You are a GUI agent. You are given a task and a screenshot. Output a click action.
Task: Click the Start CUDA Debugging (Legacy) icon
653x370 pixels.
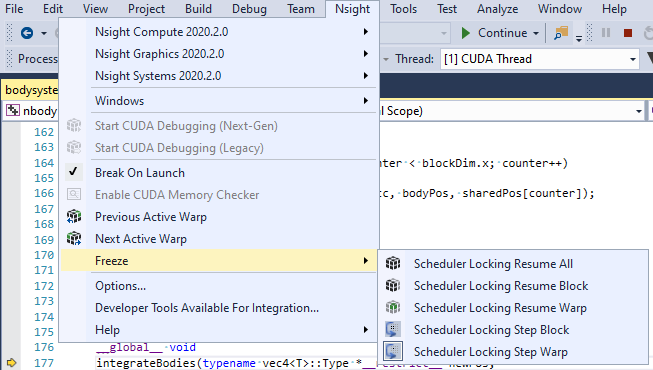(74, 148)
